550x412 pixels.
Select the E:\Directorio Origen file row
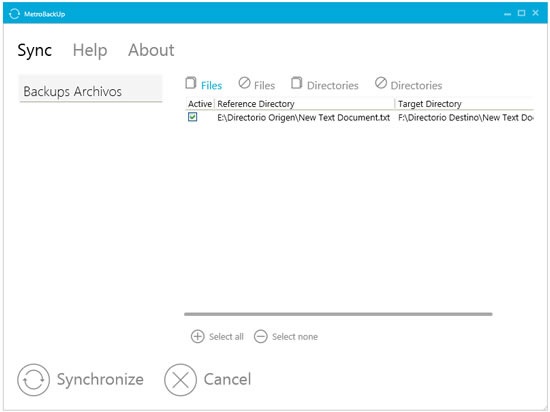pyautogui.click(x=359, y=117)
